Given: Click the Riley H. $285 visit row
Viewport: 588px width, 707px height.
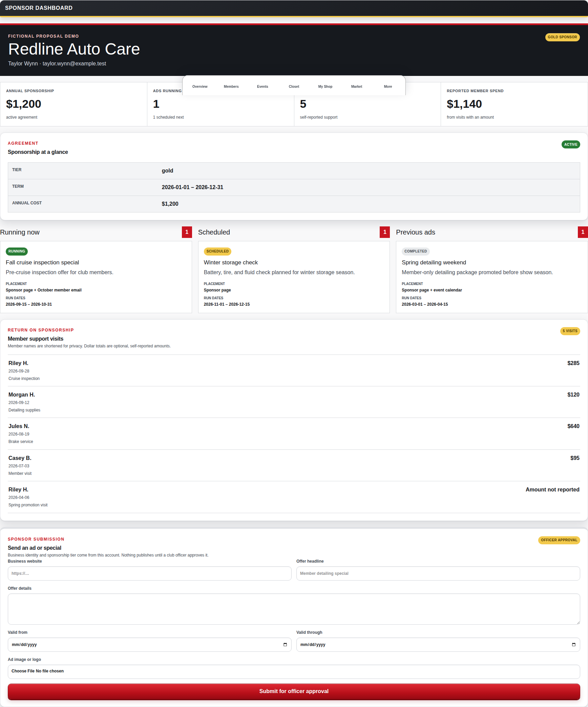Looking at the screenshot, I should click(x=294, y=370).
